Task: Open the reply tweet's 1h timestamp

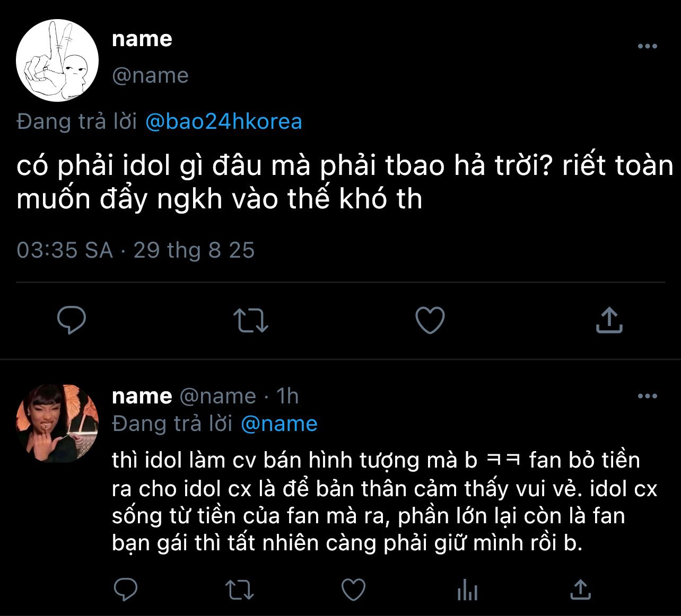Action: pyautogui.click(x=287, y=396)
